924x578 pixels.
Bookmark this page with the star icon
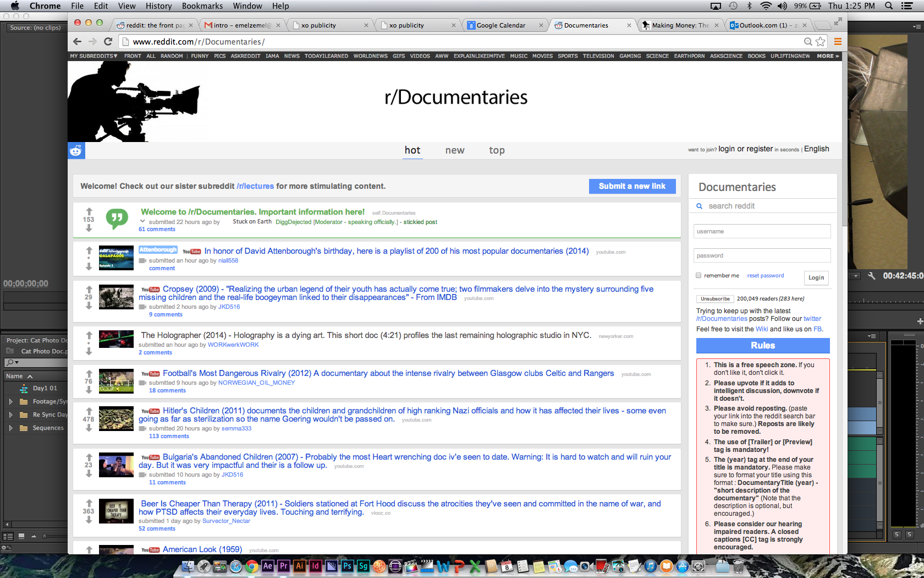click(820, 41)
